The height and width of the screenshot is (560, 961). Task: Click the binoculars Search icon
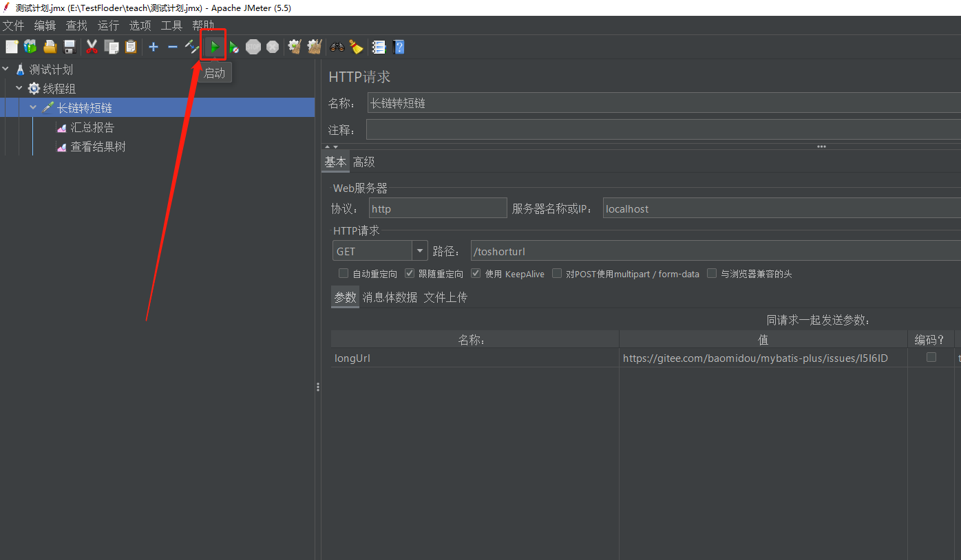[337, 47]
